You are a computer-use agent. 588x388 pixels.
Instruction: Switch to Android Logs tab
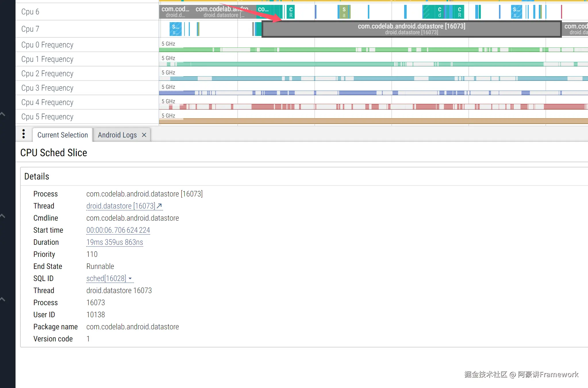[117, 135]
